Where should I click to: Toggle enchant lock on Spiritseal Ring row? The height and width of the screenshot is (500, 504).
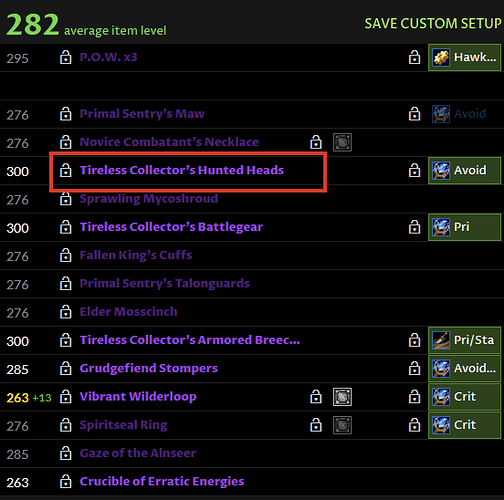[414, 426]
